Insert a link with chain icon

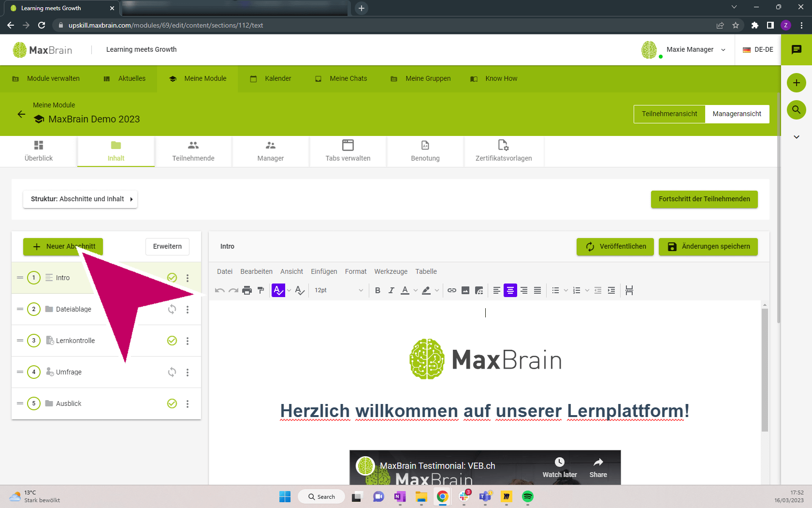coord(452,290)
